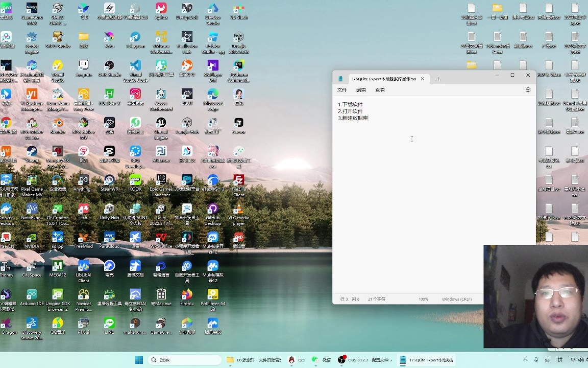The image size is (588, 368).
Task: Select the Unity Hub desktop icon
Action: click(x=109, y=212)
